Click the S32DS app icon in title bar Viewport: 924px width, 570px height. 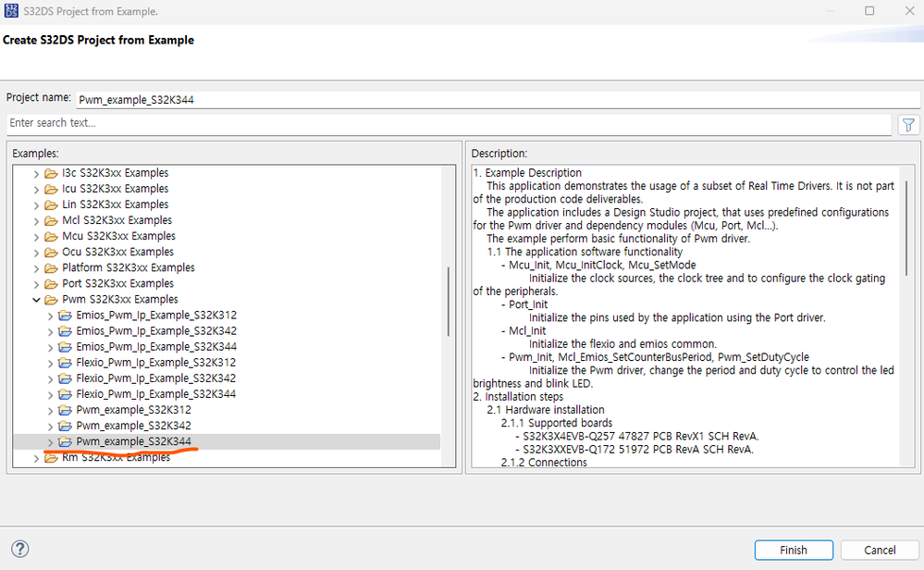pyautogui.click(x=10, y=10)
